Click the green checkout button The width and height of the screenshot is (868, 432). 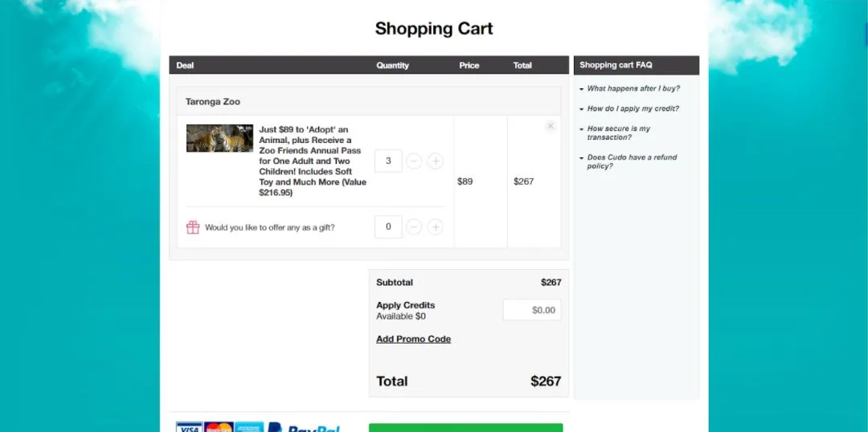click(465, 427)
